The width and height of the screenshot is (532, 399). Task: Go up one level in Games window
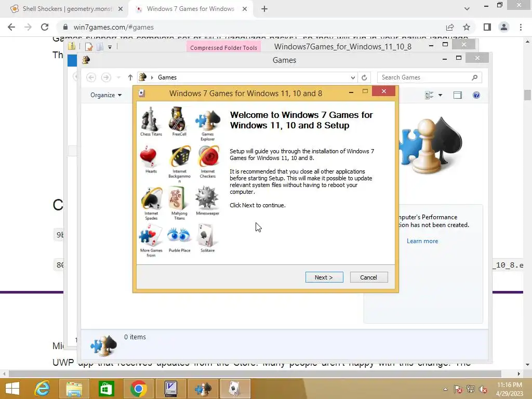(x=130, y=77)
